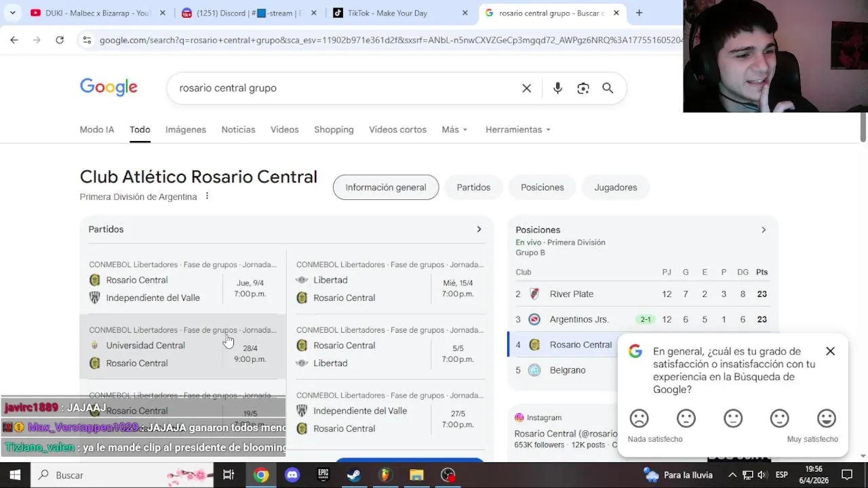Close the rosario central grupo tab

[616, 13]
